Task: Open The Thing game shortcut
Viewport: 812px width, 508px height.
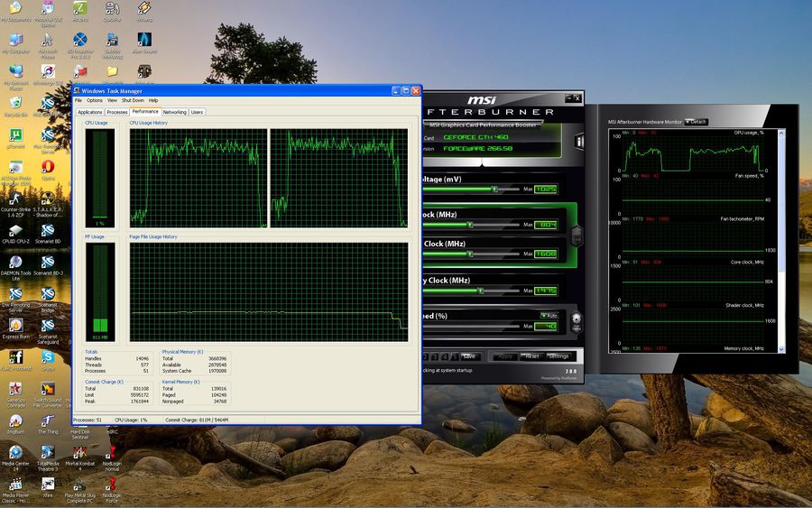Action: (x=48, y=423)
